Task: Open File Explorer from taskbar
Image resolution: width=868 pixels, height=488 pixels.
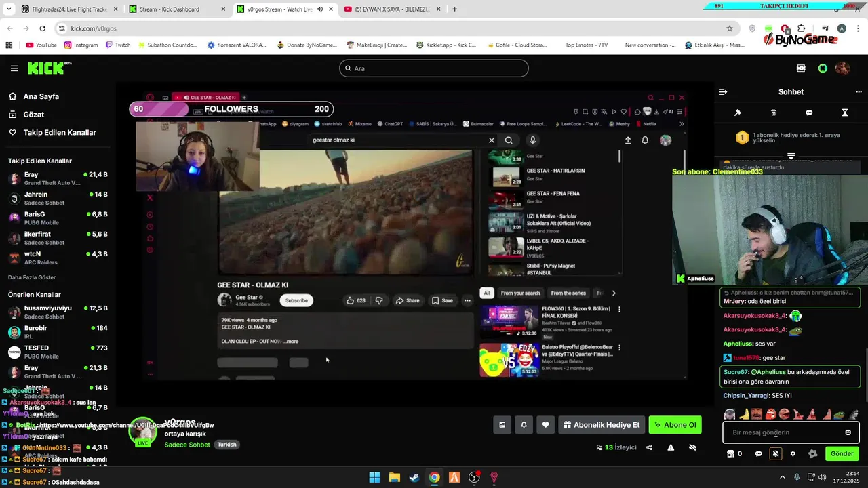Action: (394, 477)
